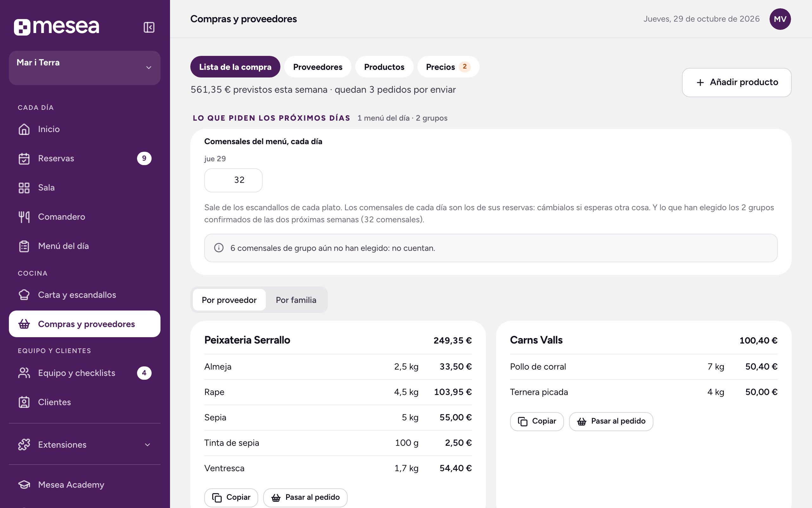Click the Ventresca product row
This screenshot has width=812, height=508.
[338, 468]
